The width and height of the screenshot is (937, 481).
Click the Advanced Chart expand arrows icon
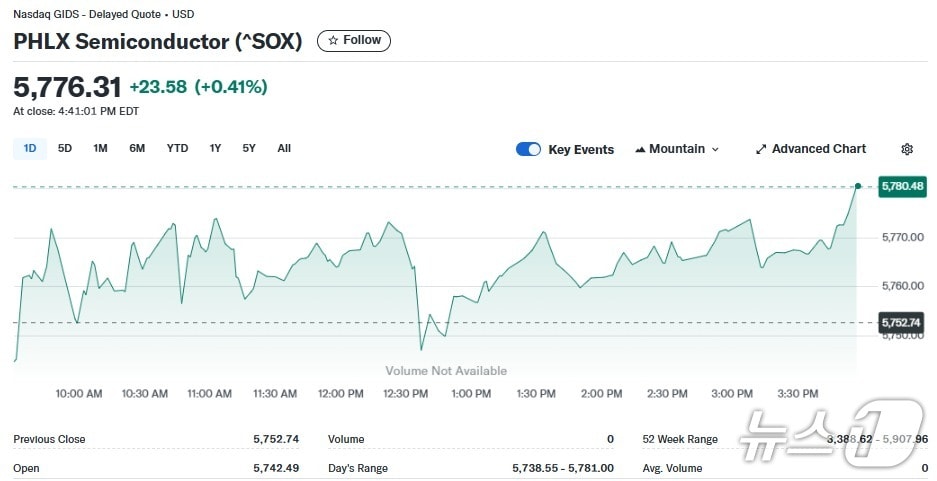pos(761,149)
